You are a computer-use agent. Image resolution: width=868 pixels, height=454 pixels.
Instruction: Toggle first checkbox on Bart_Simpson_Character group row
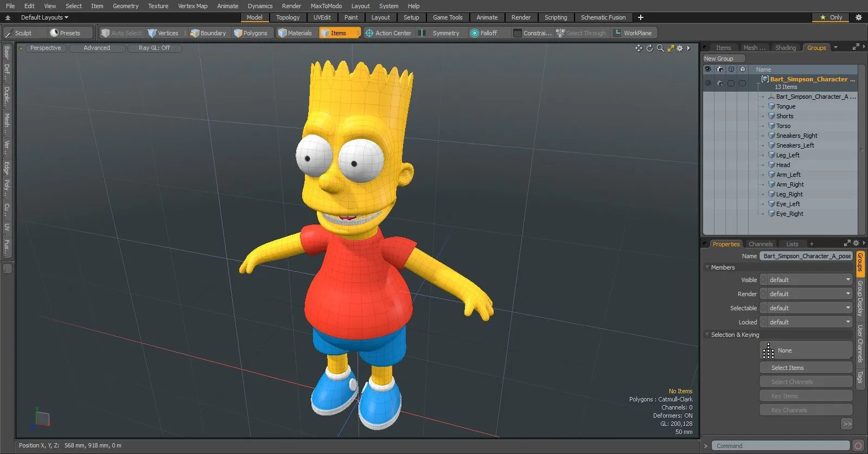(731, 83)
